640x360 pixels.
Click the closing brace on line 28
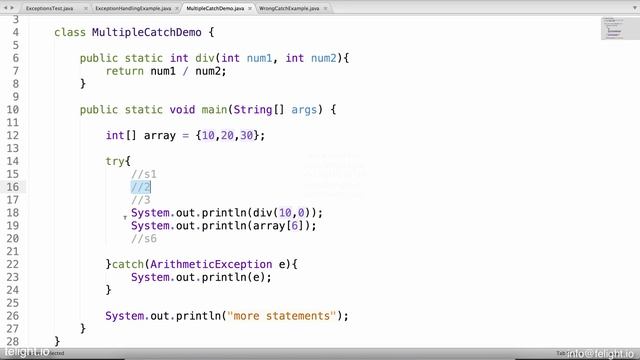coord(57,341)
